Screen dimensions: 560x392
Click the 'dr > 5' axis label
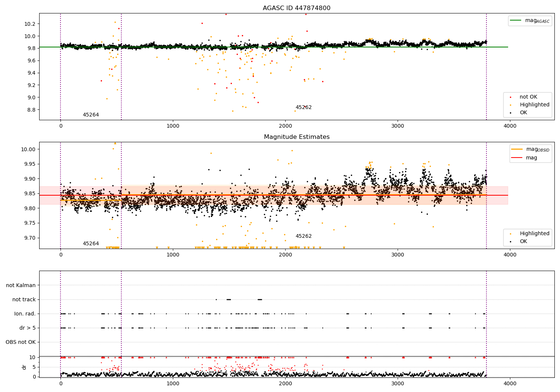[x=28, y=328]
